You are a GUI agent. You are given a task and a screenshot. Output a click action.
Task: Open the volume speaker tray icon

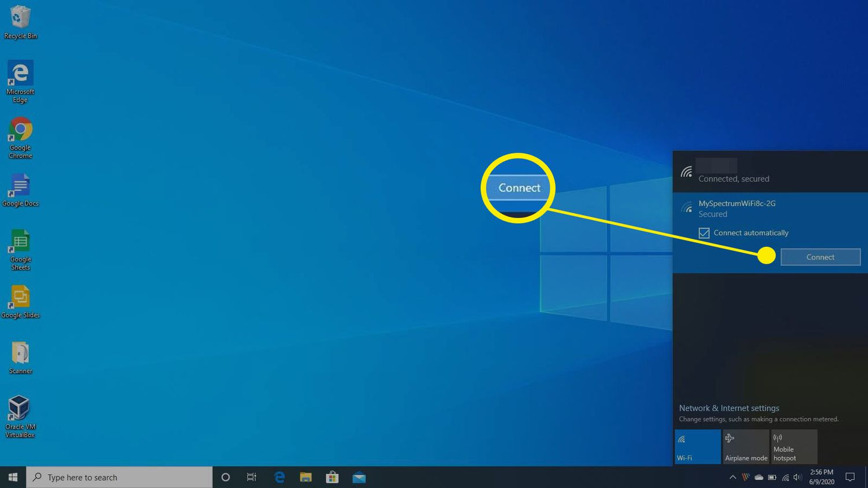[x=798, y=478]
